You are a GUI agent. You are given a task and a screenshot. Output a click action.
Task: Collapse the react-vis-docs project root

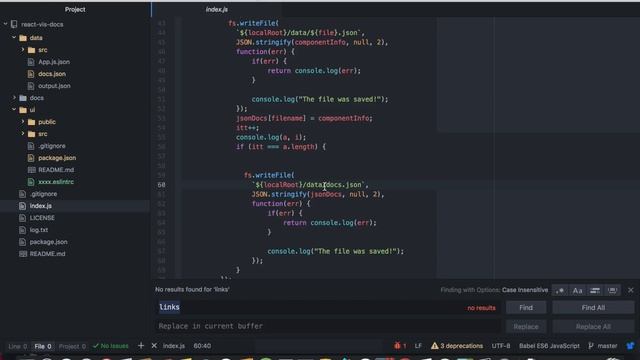[5, 24]
